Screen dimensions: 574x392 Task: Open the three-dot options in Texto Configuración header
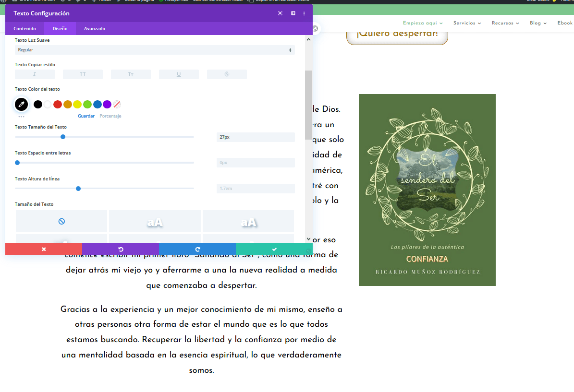304,13
